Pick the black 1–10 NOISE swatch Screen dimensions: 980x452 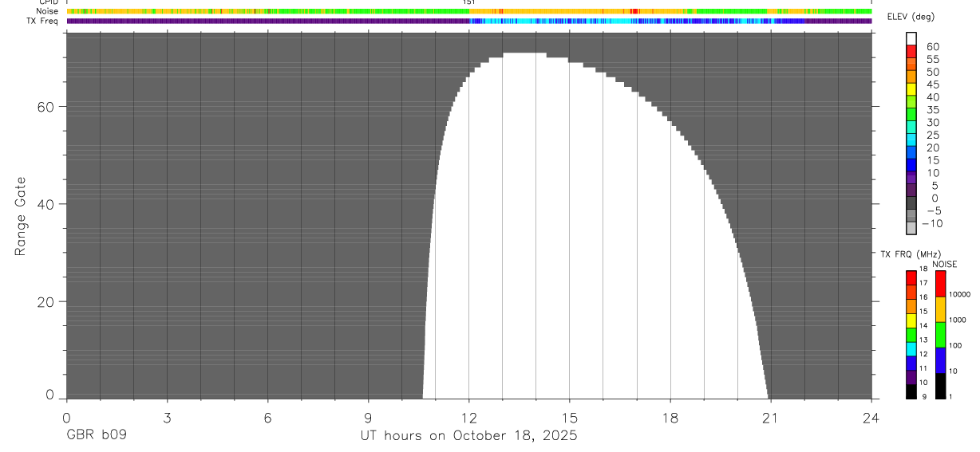click(940, 386)
